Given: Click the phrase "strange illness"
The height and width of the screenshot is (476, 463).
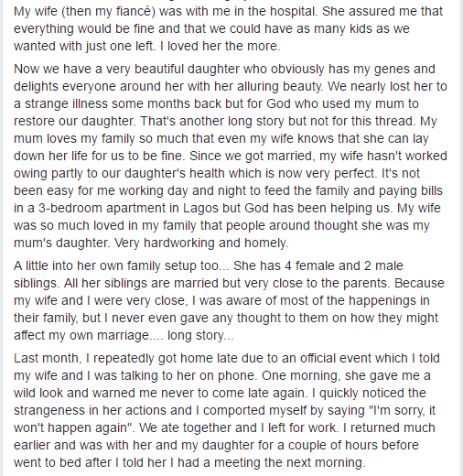Looking at the screenshot, I should [66, 104].
